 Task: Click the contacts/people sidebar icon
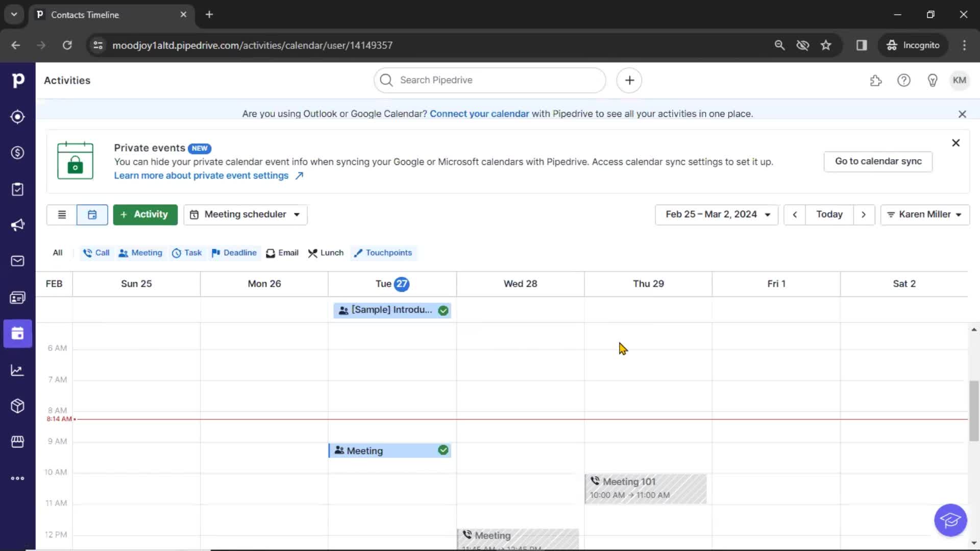coord(18,297)
